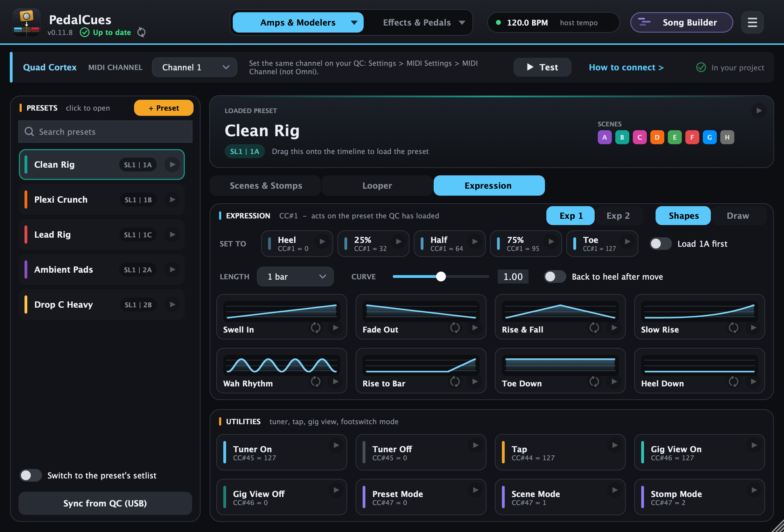Click the loop icon on Wah Rhythm

(x=316, y=382)
